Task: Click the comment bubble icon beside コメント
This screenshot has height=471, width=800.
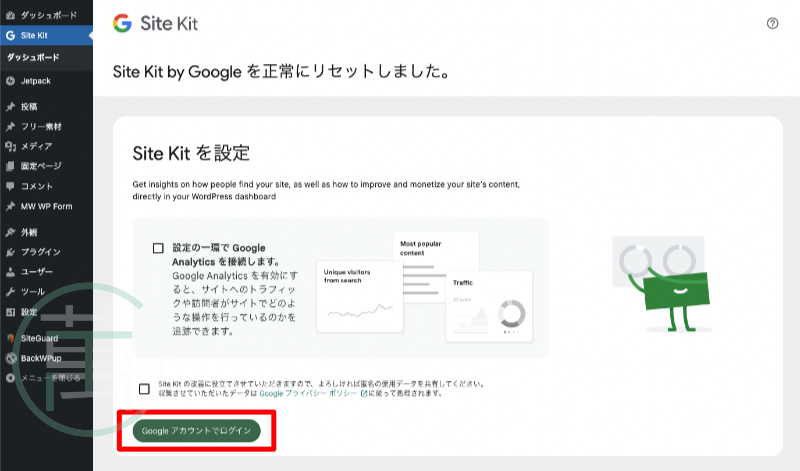Action: [x=10, y=186]
